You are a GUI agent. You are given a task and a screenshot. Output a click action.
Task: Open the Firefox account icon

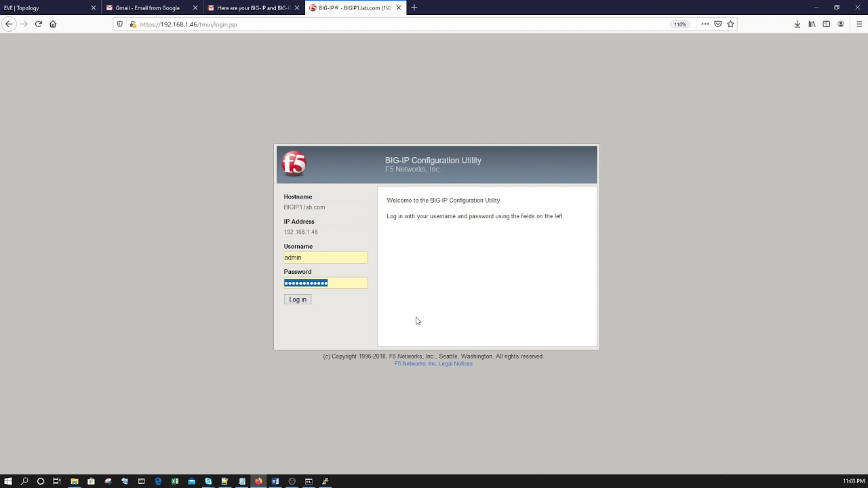pos(841,24)
